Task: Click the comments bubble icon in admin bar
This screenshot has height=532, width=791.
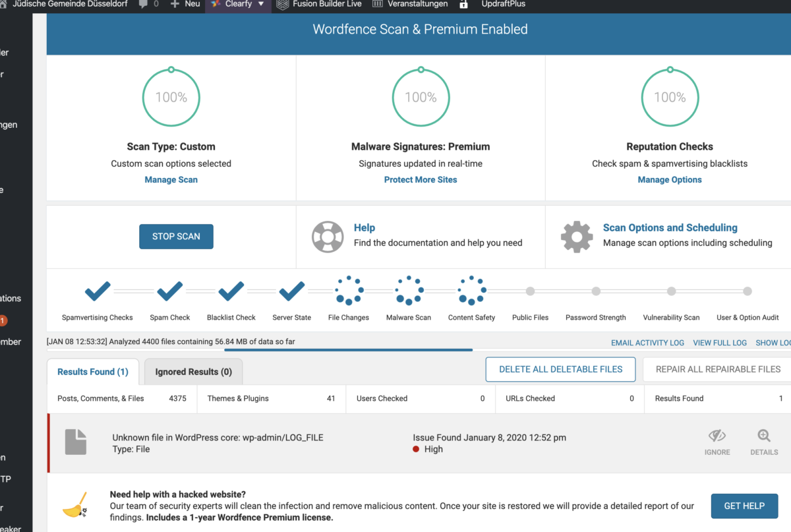Action: (x=144, y=4)
